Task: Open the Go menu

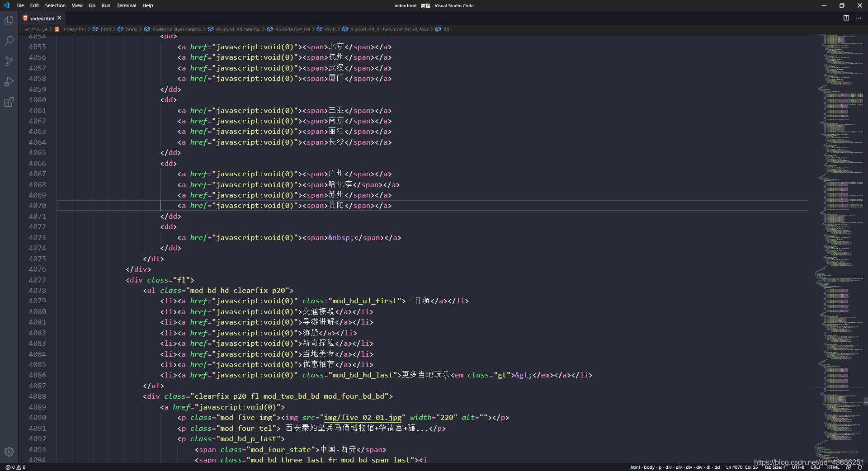Action: [x=92, y=5]
